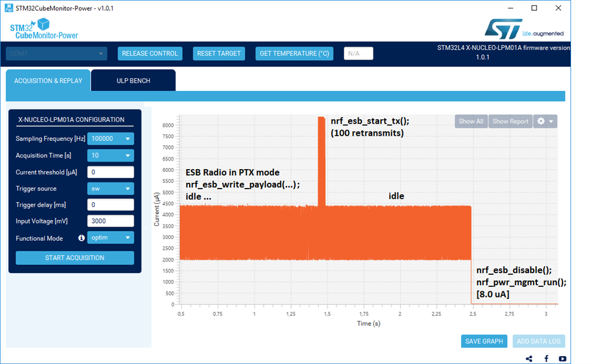The width and height of the screenshot is (591, 364).
Task: Click GET TEMPERATURE (°C) button
Action: tap(294, 53)
